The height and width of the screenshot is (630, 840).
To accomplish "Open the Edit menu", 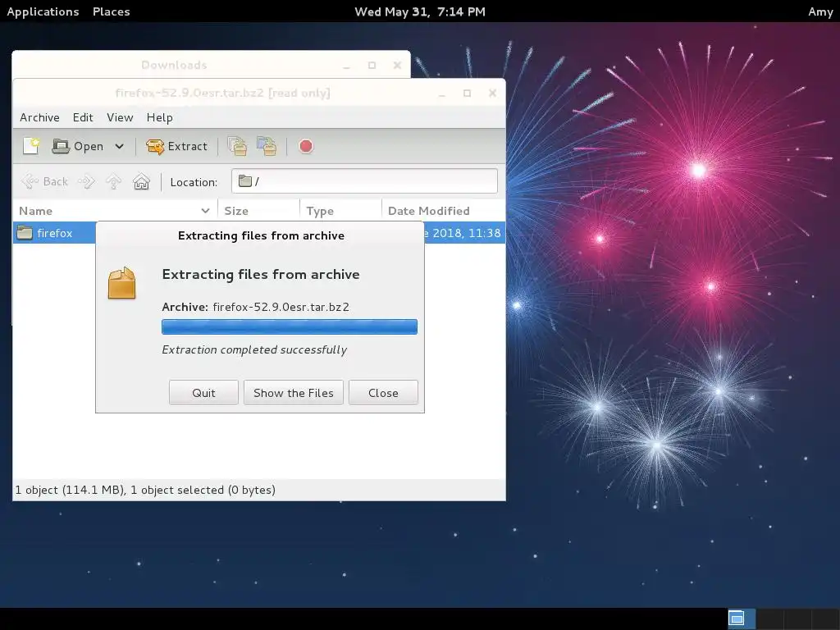I will point(83,117).
